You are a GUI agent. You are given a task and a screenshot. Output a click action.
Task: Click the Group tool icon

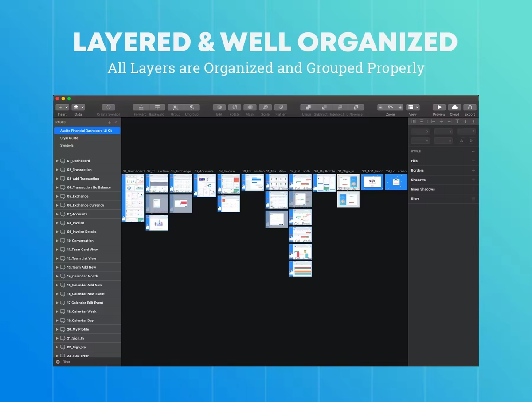(x=176, y=107)
